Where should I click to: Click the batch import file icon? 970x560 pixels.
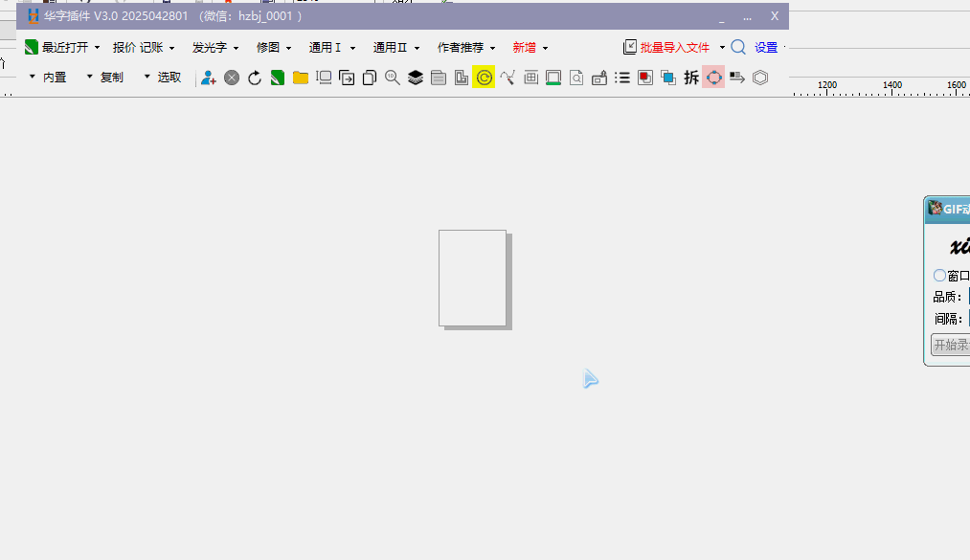630,48
